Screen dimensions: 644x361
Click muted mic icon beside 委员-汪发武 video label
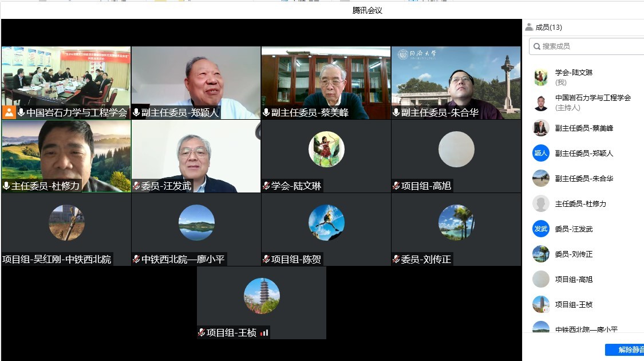click(136, 186)
